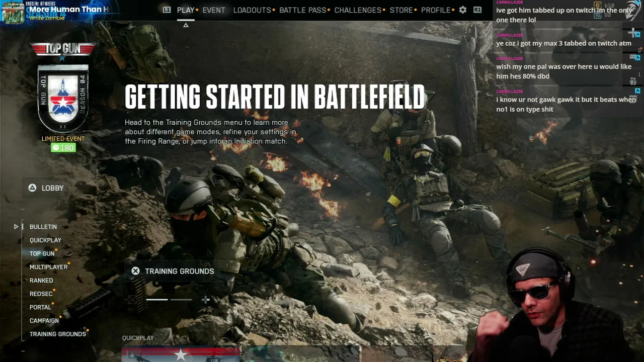Choose QUICKPLAY in the mode list

coord(45,240)
